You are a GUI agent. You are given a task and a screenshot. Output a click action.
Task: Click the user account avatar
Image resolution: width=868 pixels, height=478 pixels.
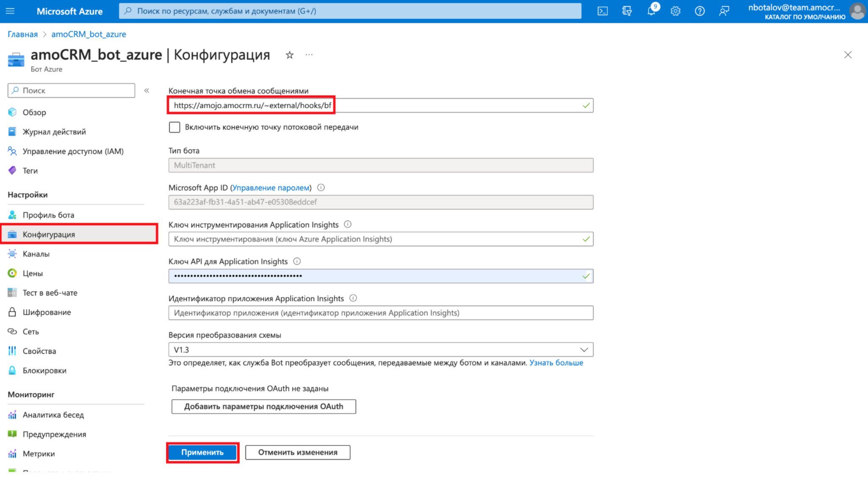point(857,11)
